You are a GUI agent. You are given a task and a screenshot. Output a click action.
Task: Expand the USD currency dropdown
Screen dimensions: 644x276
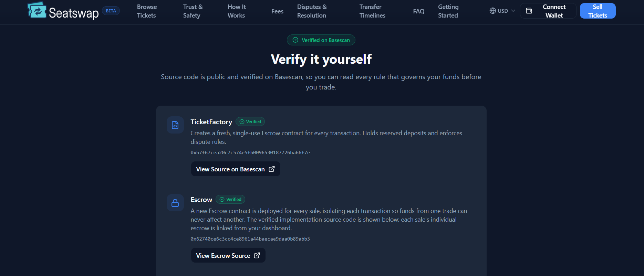[x=502, y=11]
